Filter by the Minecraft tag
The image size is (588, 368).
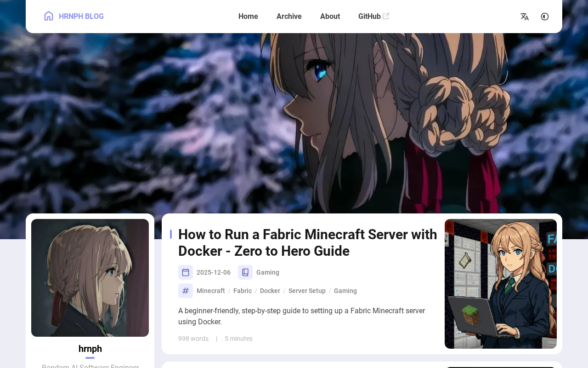211,291
